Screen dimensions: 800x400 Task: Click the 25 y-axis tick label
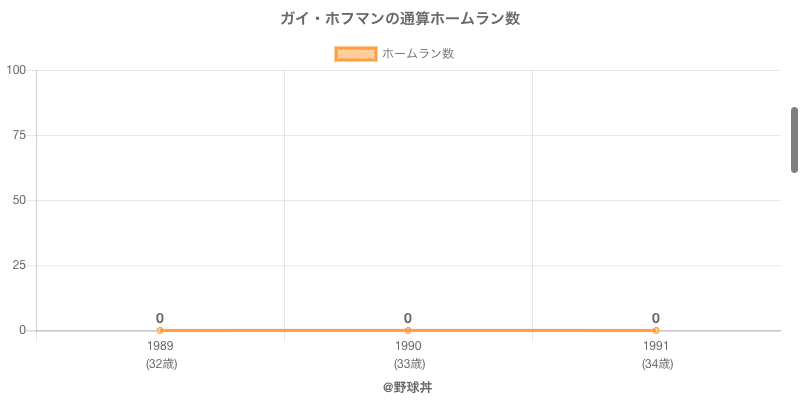[x=19, y=265]
